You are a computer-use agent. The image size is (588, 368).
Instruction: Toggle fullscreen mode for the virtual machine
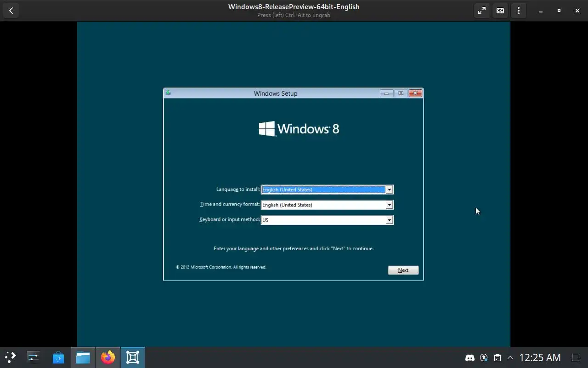pyautogui.click(x=482, y=11)
